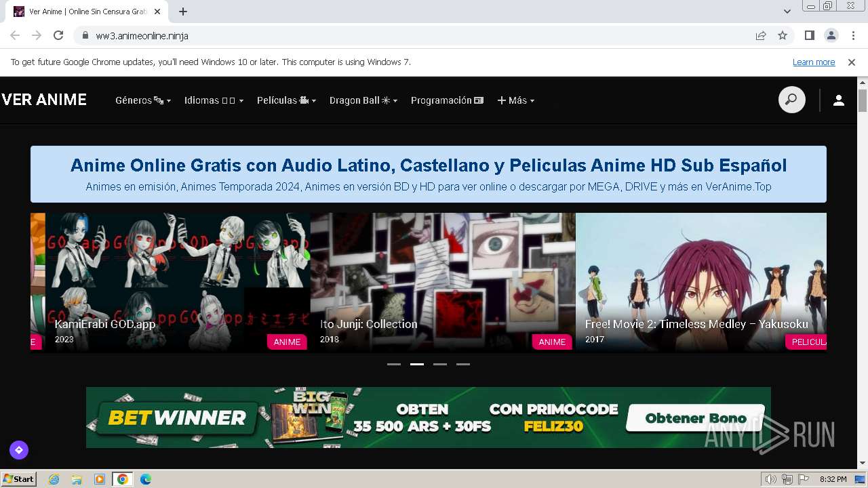Expand the Dragon Ball dropdown menu
The width and height of the screenshot is (868, 488).
point(363,100)
